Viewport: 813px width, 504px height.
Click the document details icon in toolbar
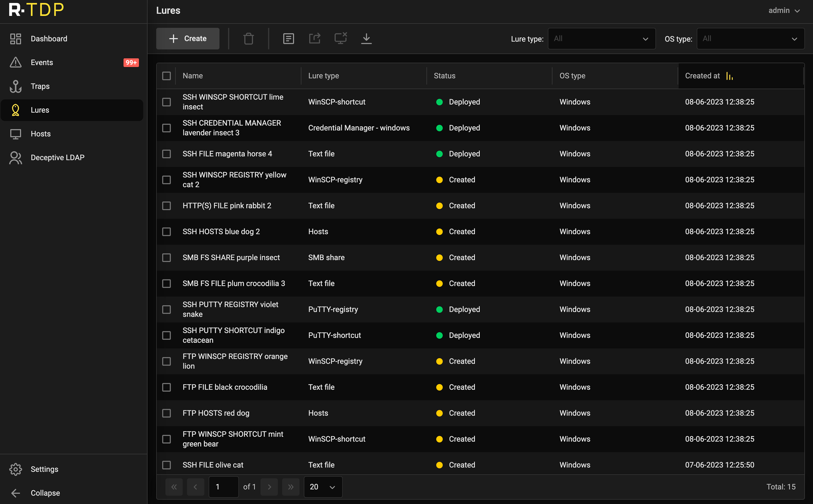click(288, 39)
